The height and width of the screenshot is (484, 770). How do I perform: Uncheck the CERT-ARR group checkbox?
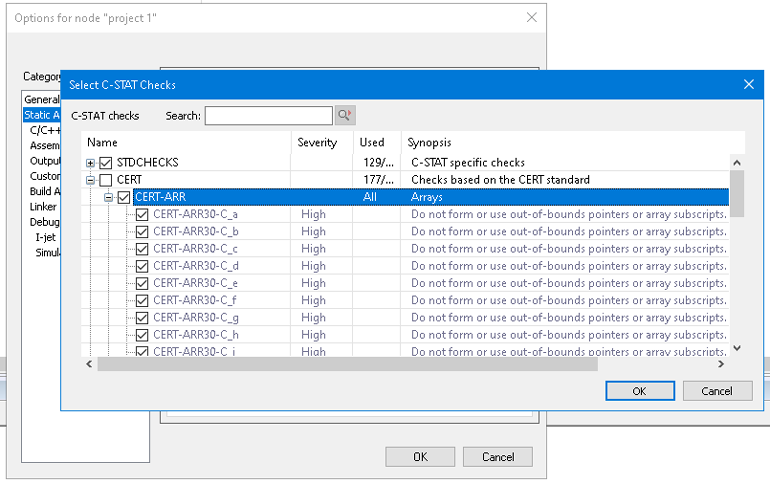124,197
